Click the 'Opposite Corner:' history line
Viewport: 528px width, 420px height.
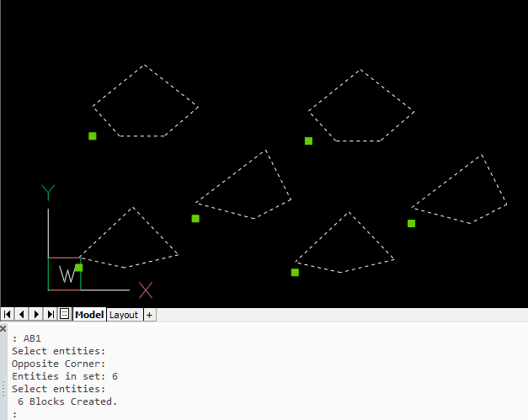pos(59,364)
